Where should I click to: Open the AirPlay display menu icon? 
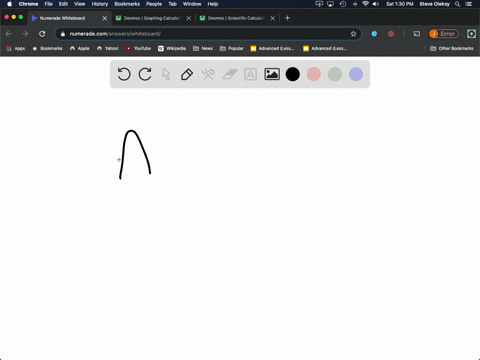click(x=330, y=4)
